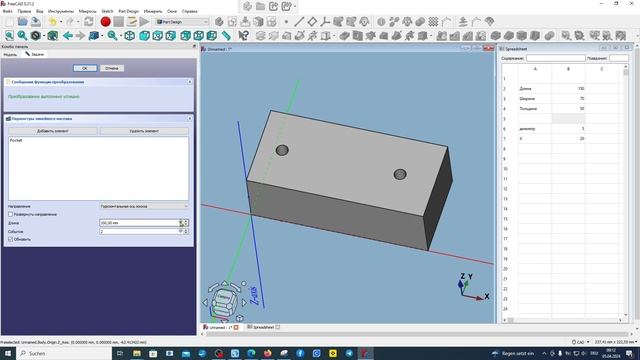Image resolution: width=640 pixels, height=360 pixels.
Task: Select the Top view cube icon
Action: [158, 36]
